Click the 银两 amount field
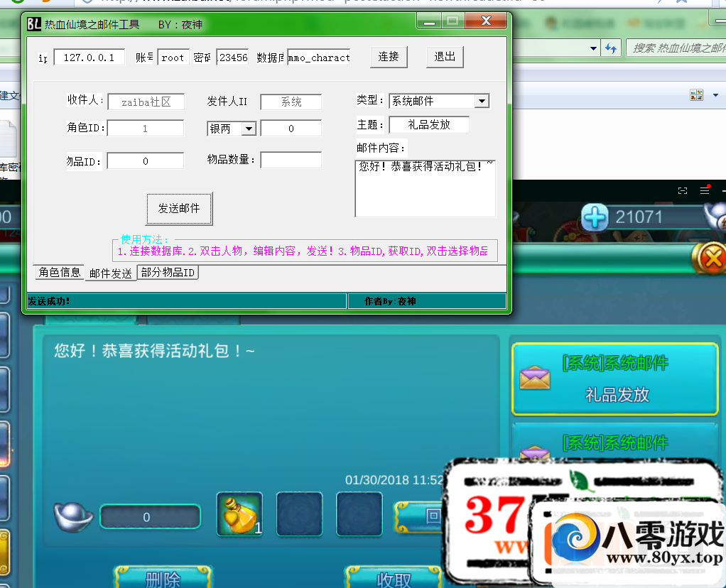Viewport: 726px width, 588px height. 291,129
